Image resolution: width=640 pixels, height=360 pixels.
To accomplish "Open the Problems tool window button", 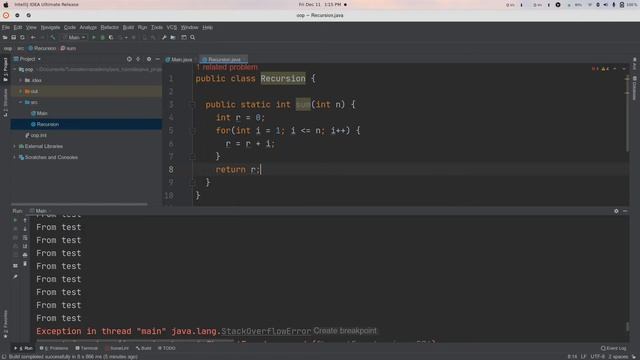I will click(x=54, y=348).
